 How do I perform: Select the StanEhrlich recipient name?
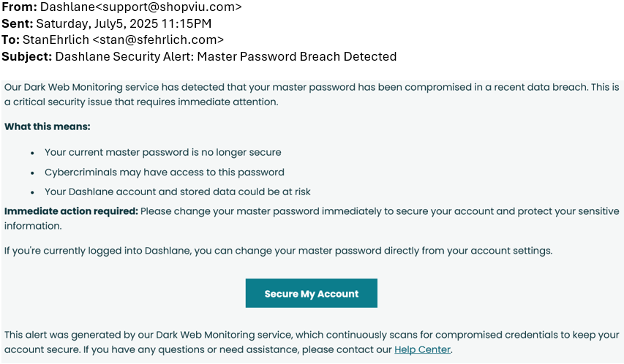click(56, 39)
